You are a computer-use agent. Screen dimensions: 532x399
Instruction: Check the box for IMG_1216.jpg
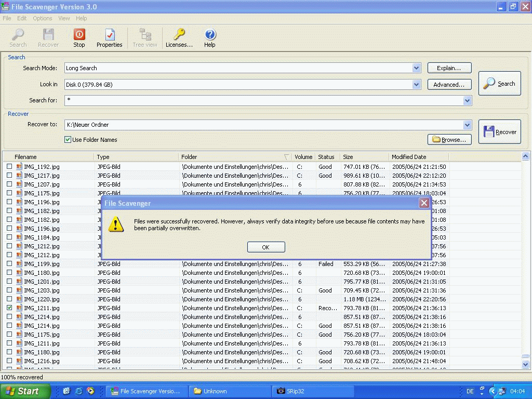(9, 361)
